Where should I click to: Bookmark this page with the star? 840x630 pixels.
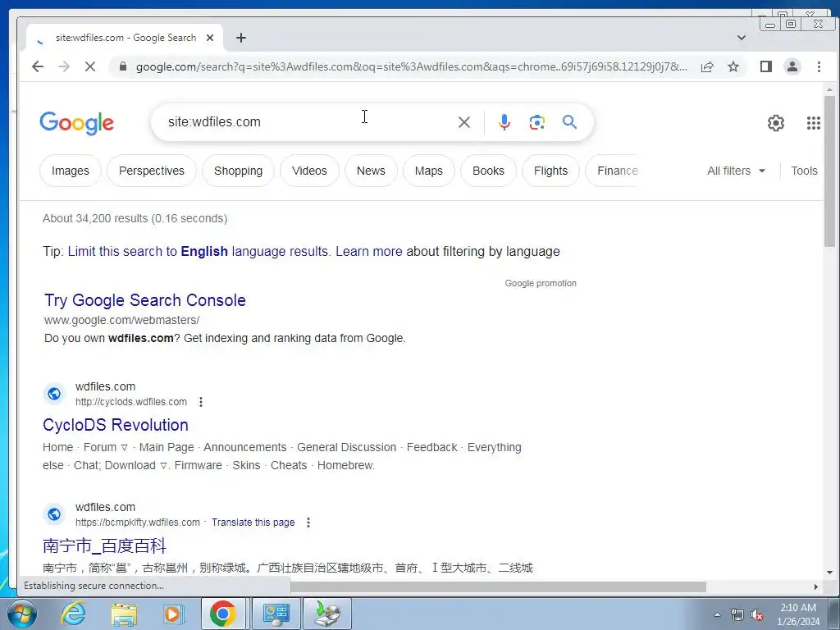click(x=733, y=66)
